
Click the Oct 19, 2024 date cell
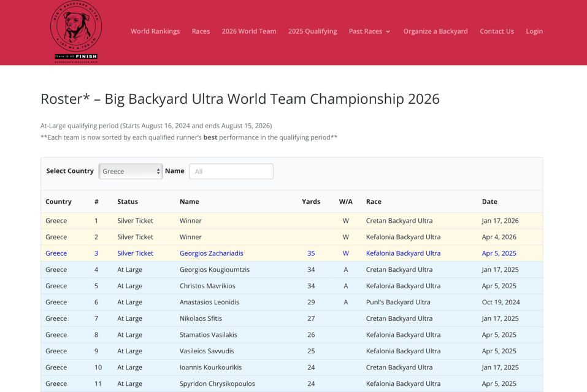(501, 302)
